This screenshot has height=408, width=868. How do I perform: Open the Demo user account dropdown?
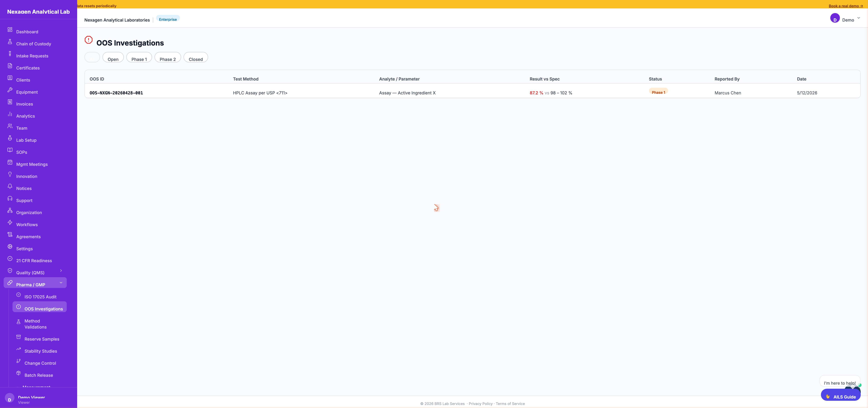click(x=845, y=18)
